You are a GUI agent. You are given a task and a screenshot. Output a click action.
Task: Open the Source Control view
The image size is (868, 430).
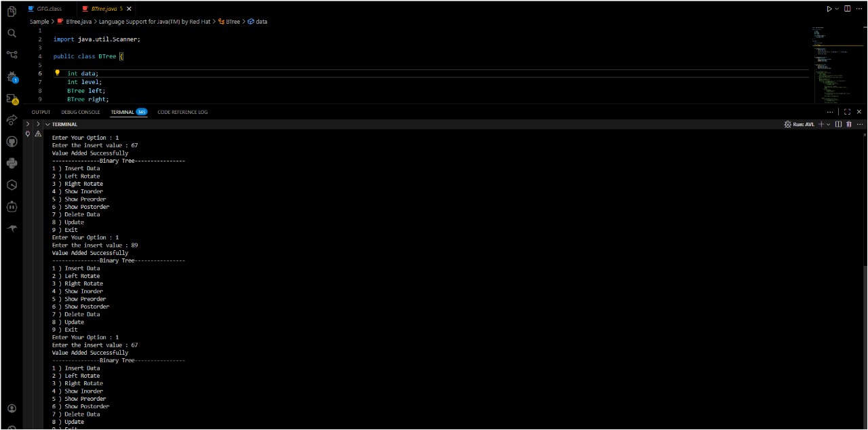point(12,54)
